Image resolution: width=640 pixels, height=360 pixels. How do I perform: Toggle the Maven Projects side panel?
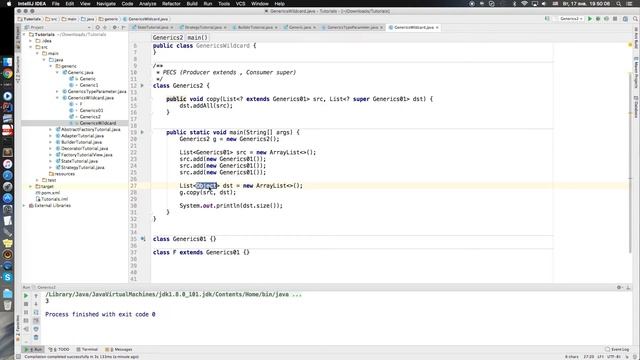pyautogui.click(x=636, y=74)
